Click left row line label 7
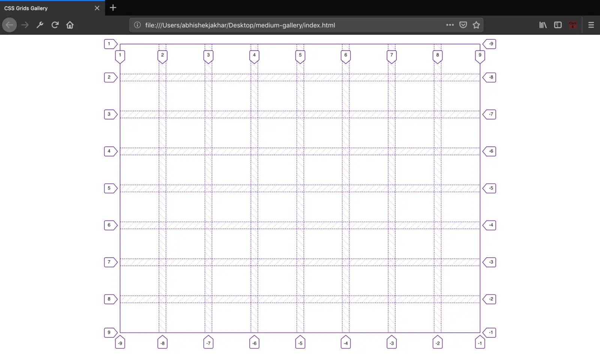The image size is (600, 364). pyautogui.click(x=111, y=262)
